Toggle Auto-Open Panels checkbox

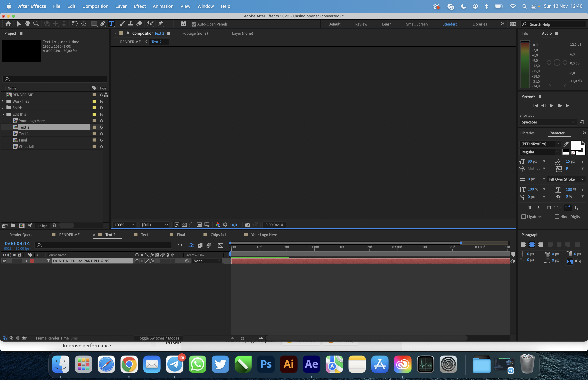point(194,24)
